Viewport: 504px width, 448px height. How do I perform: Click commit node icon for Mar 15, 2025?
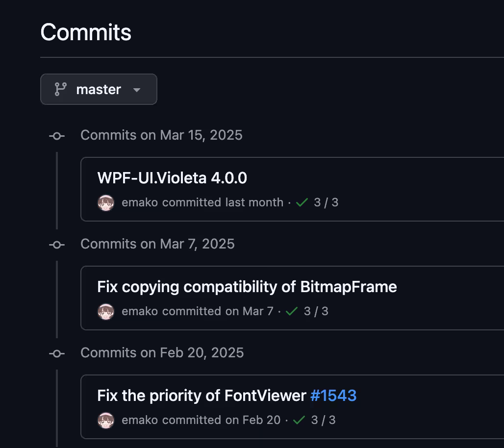tap(57, 136)
